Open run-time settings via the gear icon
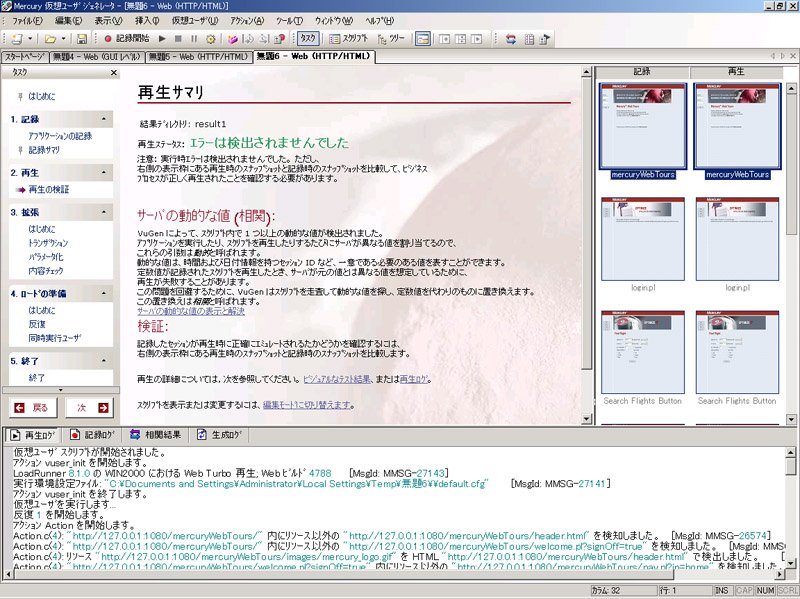This screenshot has height=599, width=800. (x=210, y=39)
